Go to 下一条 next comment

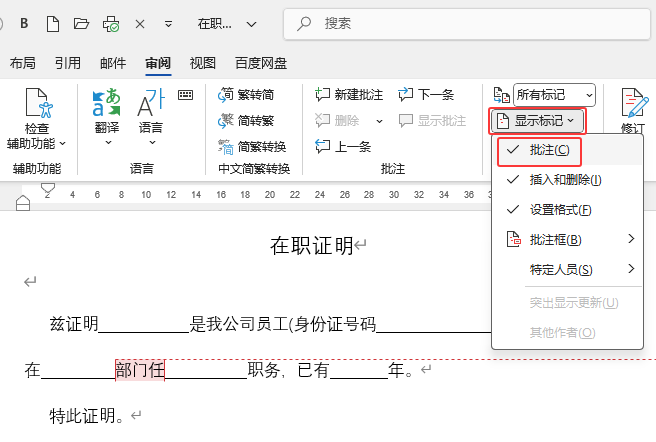tap(426, 95)
